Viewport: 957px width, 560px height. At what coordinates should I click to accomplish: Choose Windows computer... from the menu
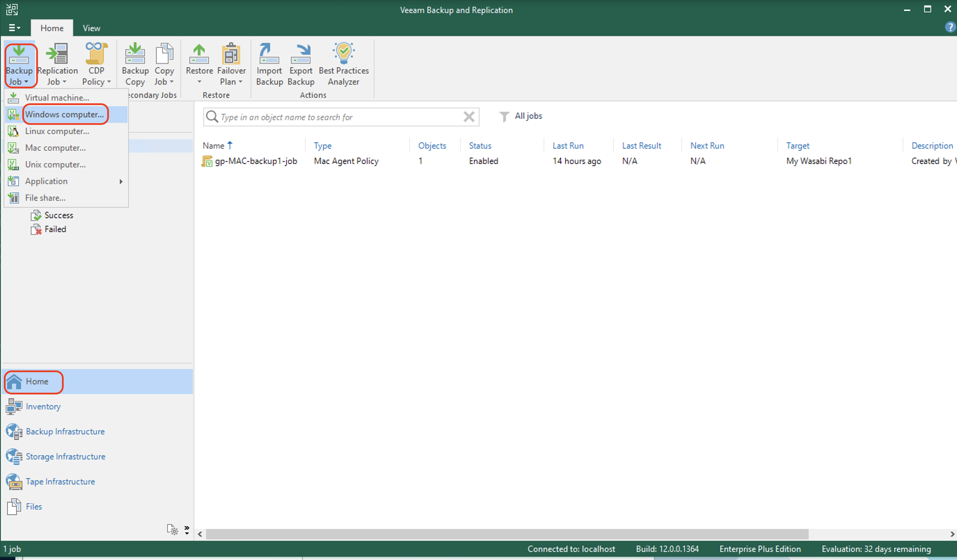(x=66, y=114)
